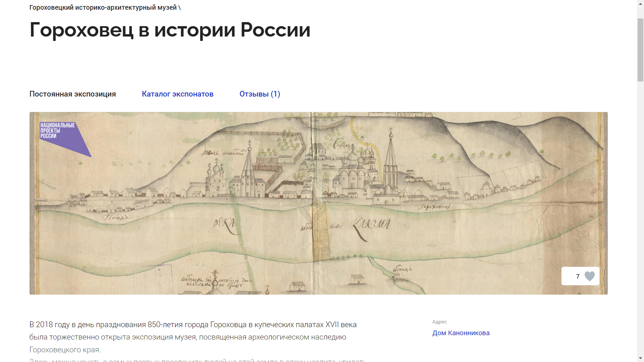Click the scrollbar up arrow
The image size is (644, 362).
point(640,3)
